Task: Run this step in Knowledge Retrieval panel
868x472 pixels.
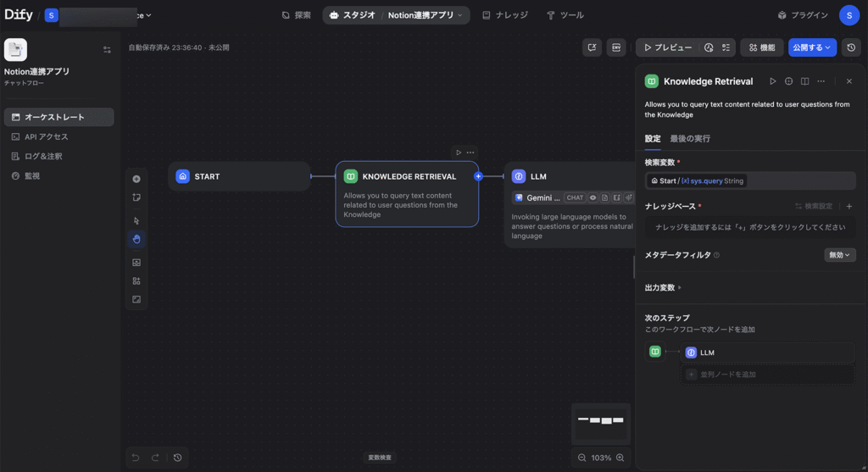Action: point(772,81)
